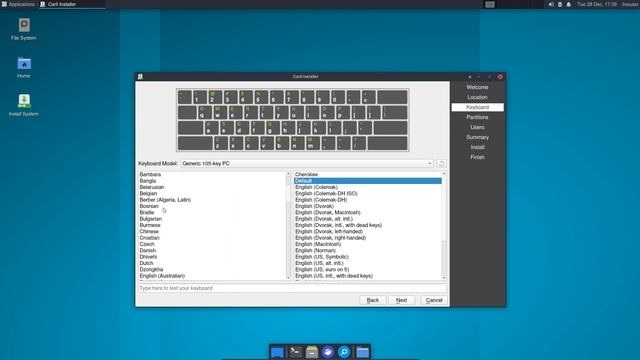Go to the Location step in sidebar
This screenshot has height=360, width=640.
coord(477,97)
